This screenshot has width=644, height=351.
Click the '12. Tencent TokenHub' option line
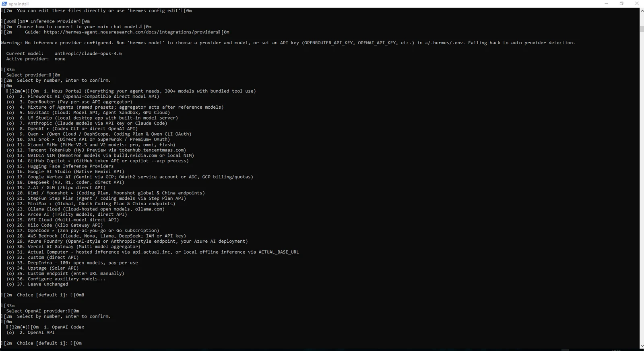click(96, 150)
